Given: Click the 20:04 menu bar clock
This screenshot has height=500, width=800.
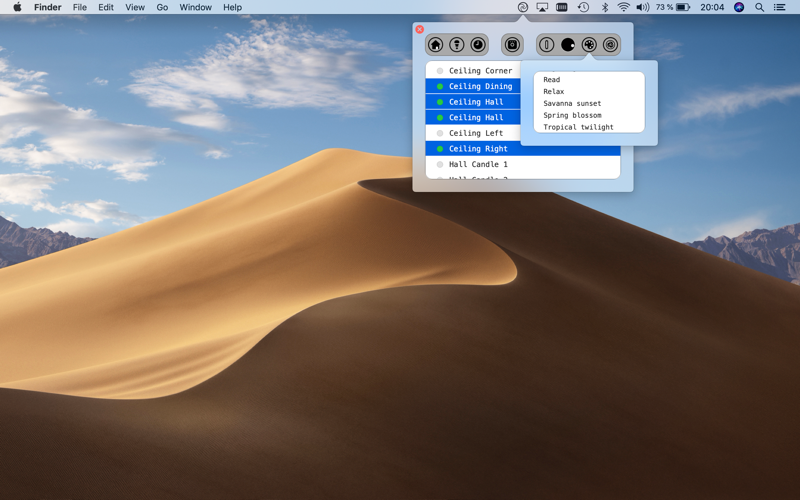Looking at the screenshot, I should point(712,7).
